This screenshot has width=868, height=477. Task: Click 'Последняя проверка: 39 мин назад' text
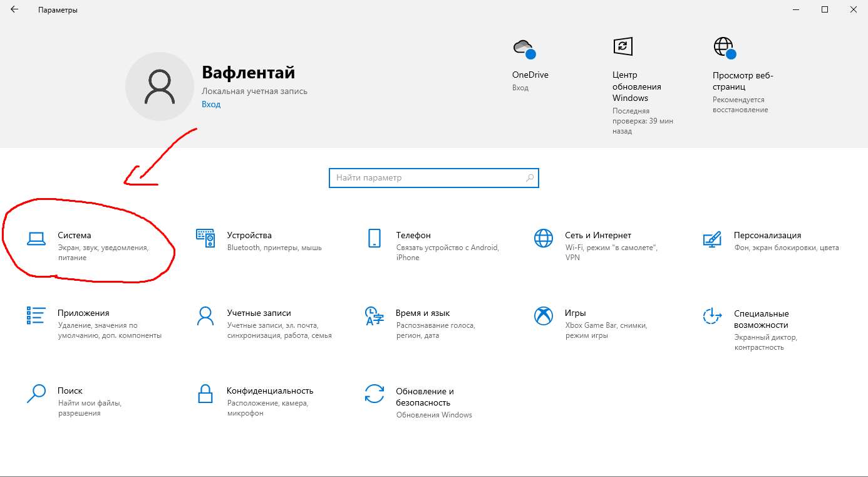pyautogui.click(x=643, y=121)
